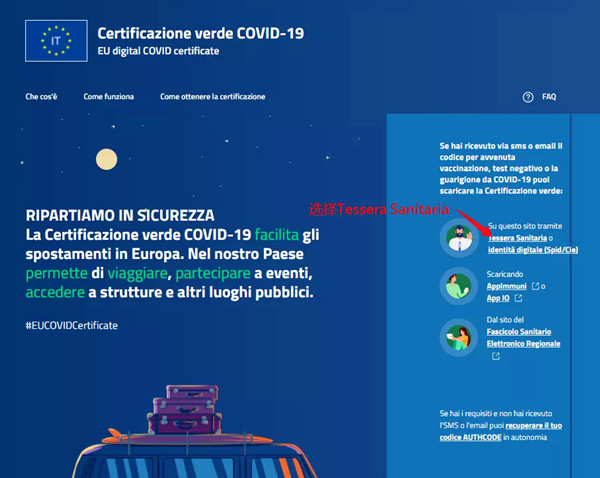Click the Tessera Sanitaria link
The height and width of the screenshot is (478, 600).
tap(517, 238)
